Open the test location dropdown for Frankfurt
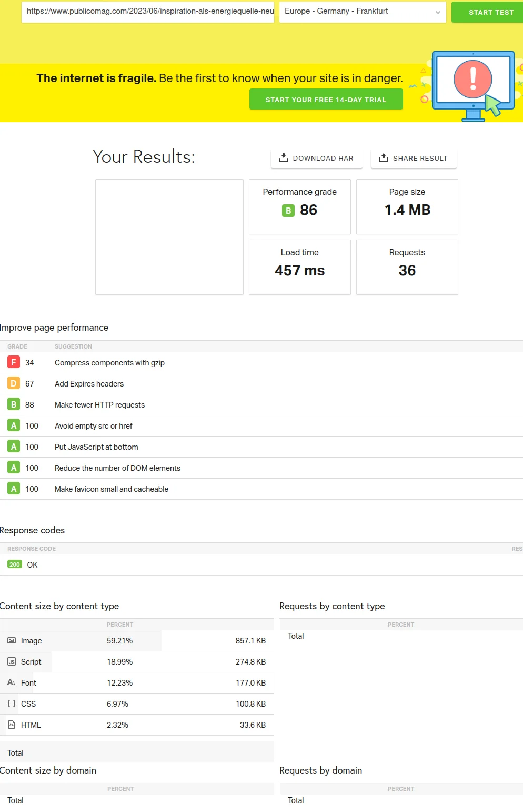Screen dimensions: 523x812 tap(362, 12)
